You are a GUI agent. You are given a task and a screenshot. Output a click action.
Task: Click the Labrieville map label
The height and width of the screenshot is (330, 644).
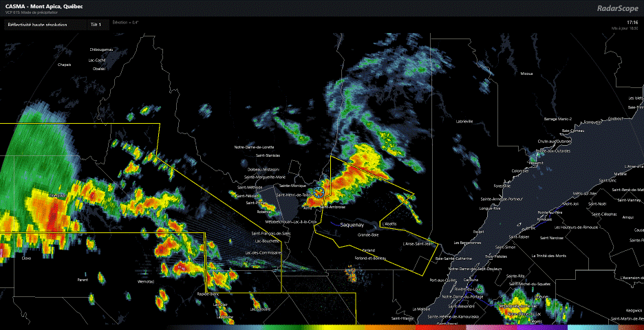click(464, 121)
